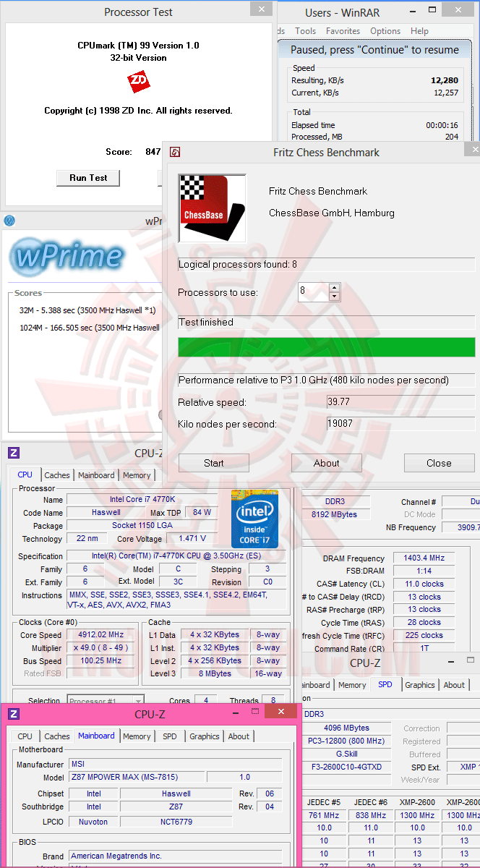The width and height of the screenshot is (480, 868).
Task: Switch to Caches tab in main CPU-Z
Action: click(x=57, y=475)
